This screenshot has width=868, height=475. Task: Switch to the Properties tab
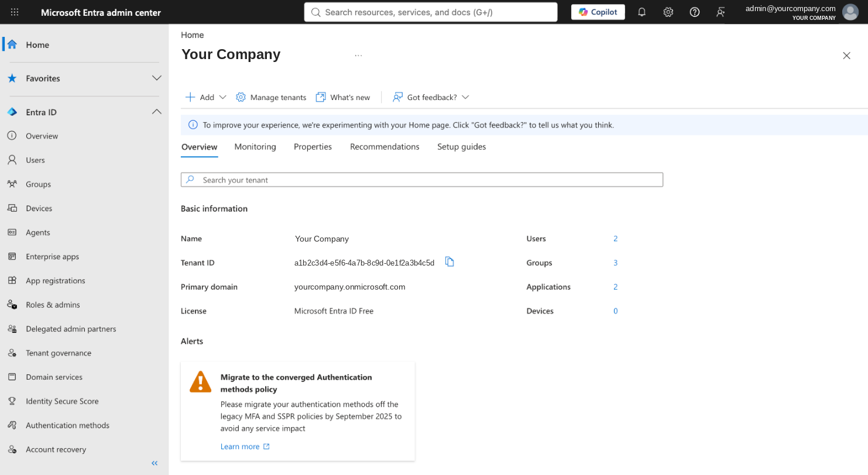pos(313,147)
